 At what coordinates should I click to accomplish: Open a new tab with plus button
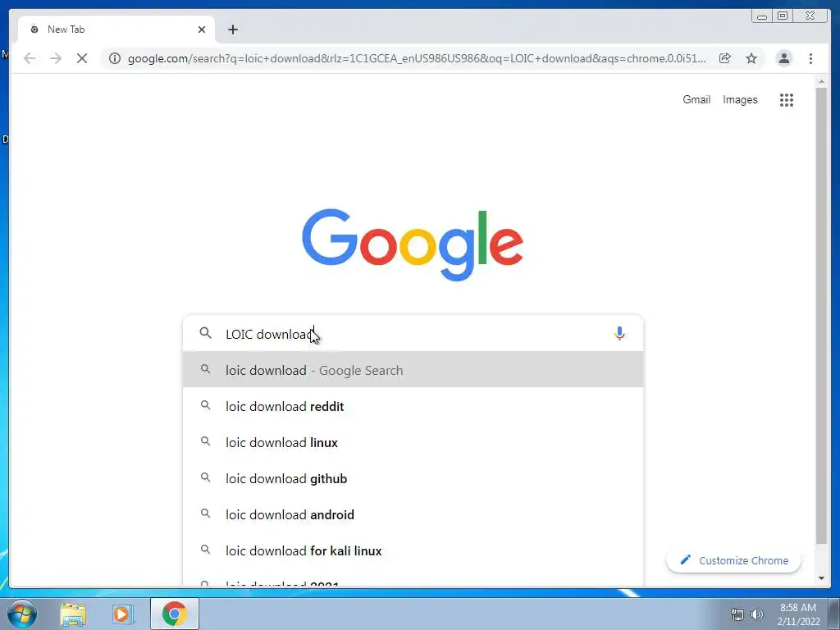pos(232,30)
